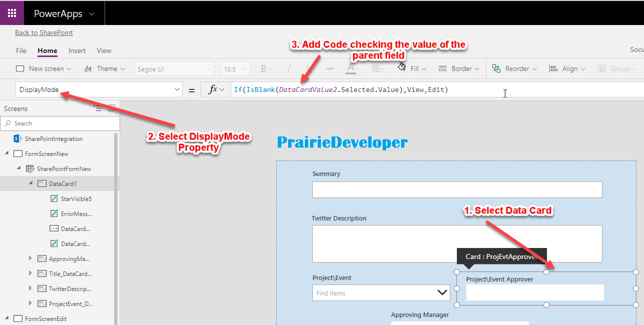Click the SharePoint icon beside SharePointIntegration
This screenshot has height=325, width=644.
click(18, 138)
